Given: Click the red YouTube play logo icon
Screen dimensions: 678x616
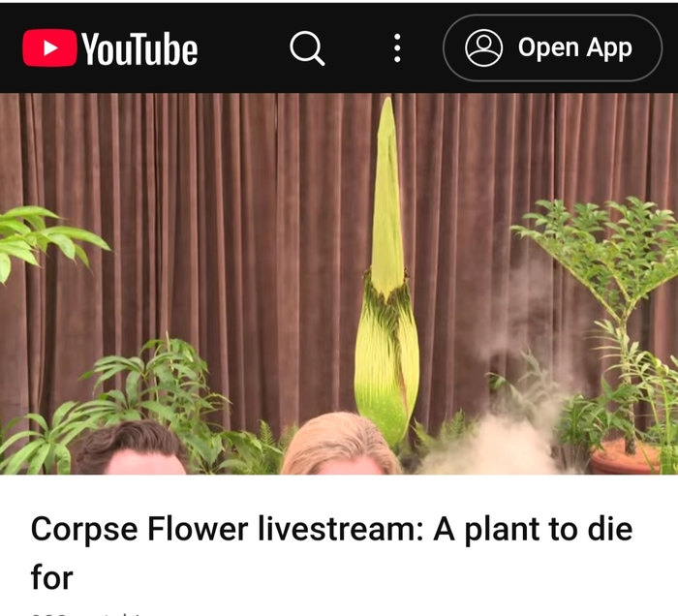Looking at the screenshot, I should point(49,48).
